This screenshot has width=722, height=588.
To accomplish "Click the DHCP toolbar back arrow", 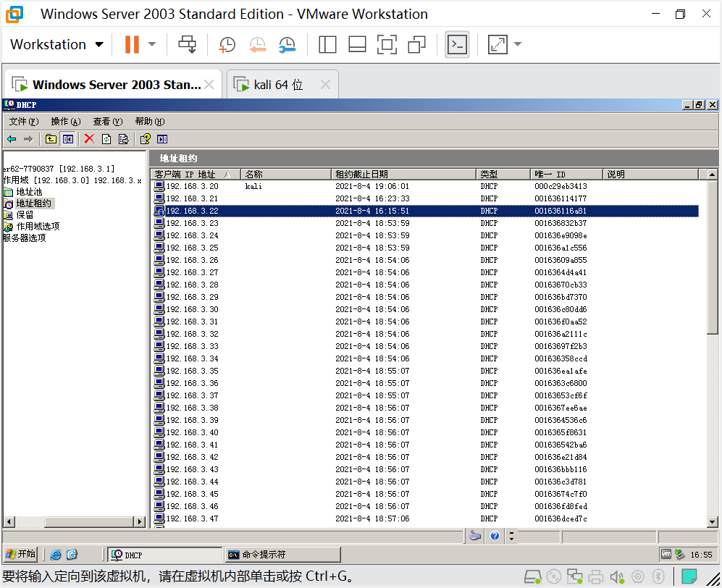I will tap(12, 139).
